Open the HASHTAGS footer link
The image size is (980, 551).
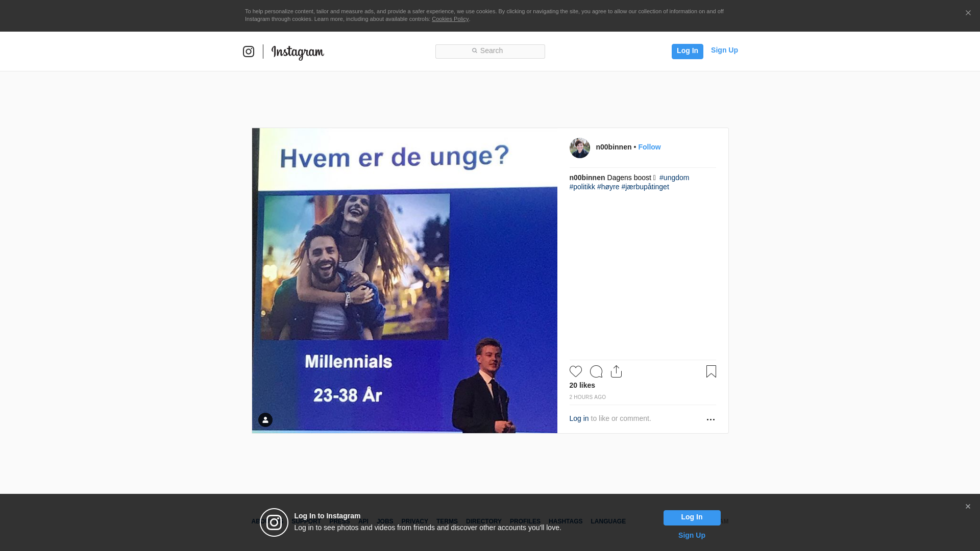point(566,521)
